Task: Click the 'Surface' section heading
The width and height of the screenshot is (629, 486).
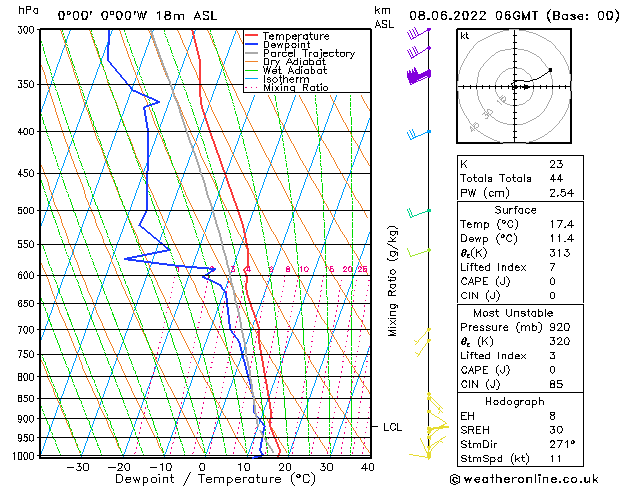Action: coord(515,210)
